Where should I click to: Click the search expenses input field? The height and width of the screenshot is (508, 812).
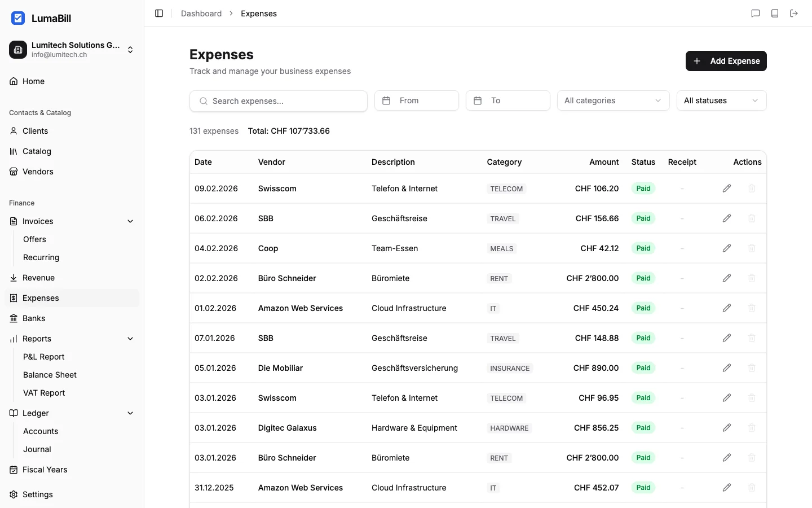pos(278,101)
